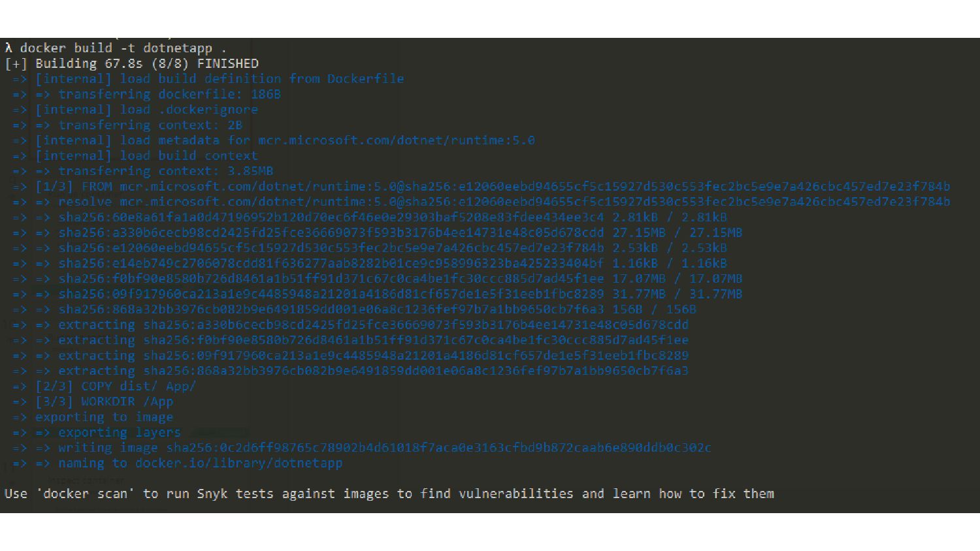Screen dimensions: 980x551
Task: Click the 'docker build -t dotnetapp .' command line
Action: click(x=116, y=48)
